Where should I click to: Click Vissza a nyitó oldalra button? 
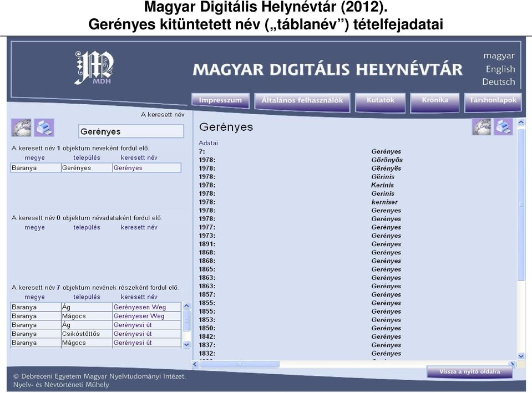[x=469, y=372]
